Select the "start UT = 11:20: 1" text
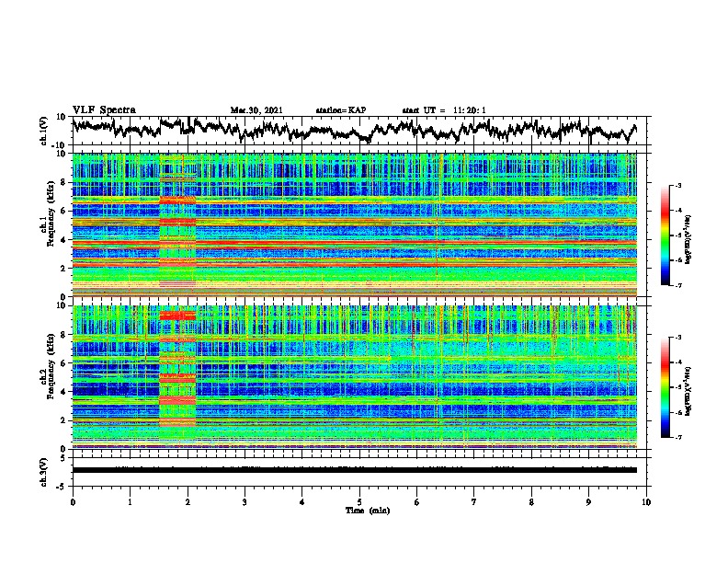This screenshot has width=728, height=563. point(444,110)
